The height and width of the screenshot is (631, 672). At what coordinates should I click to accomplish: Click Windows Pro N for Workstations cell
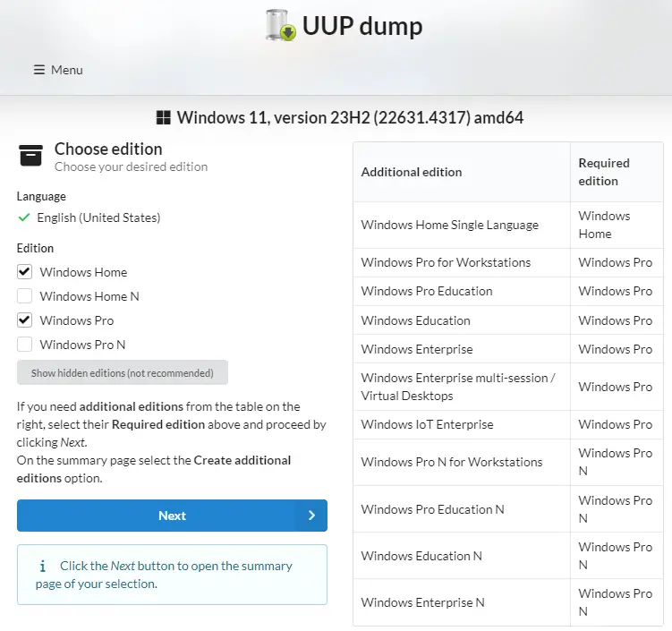click(x=462, y=462)
